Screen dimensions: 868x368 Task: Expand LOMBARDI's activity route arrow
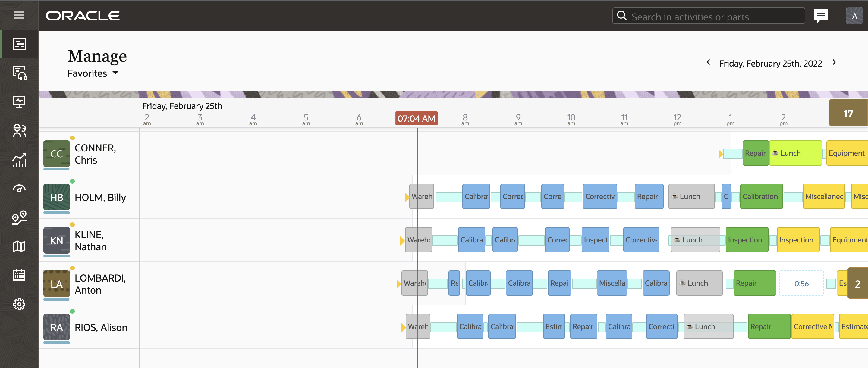pyautogui.click(x=399, y=284)
